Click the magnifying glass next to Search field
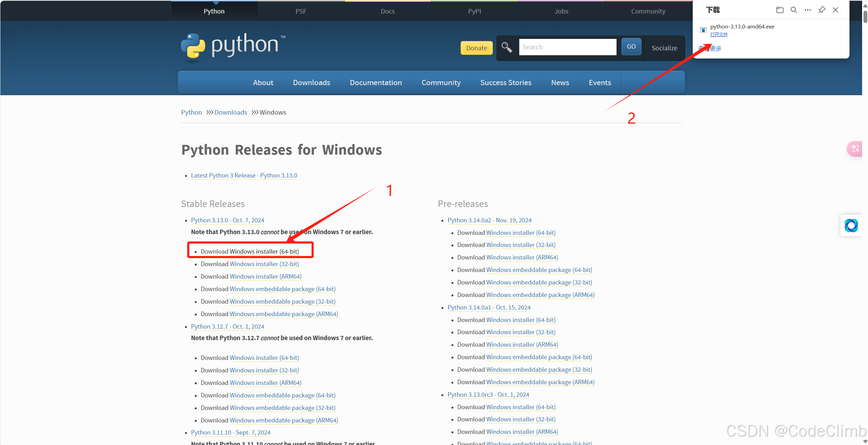The height and width of the screenshot is (445, 868). click(x=507, y=47)
